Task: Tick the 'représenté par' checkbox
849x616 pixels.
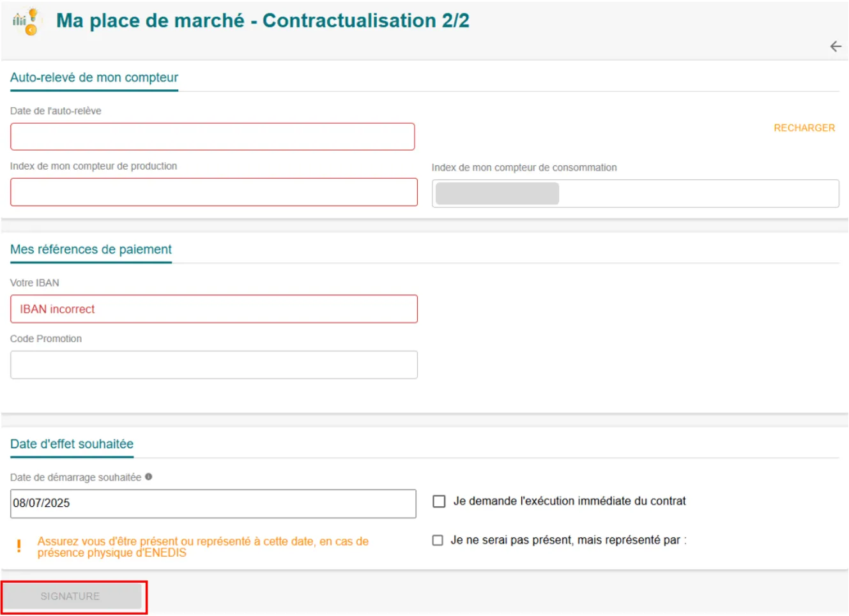Action: click(x=438, y=541)
